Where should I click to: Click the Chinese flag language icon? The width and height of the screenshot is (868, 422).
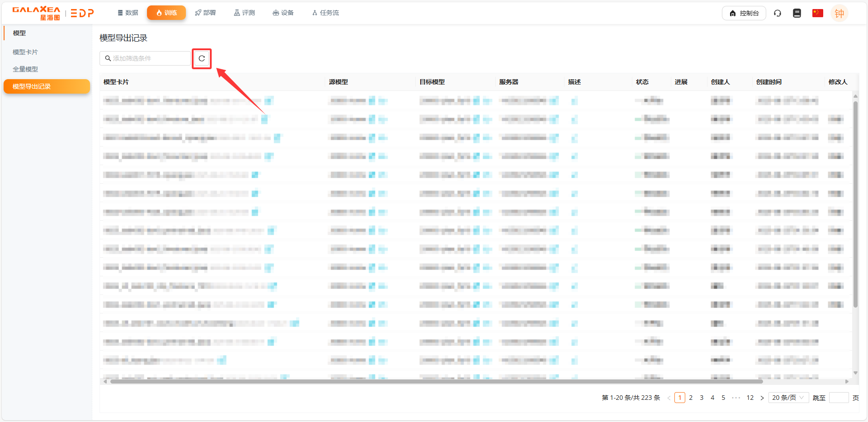click(x=817, y=13)
